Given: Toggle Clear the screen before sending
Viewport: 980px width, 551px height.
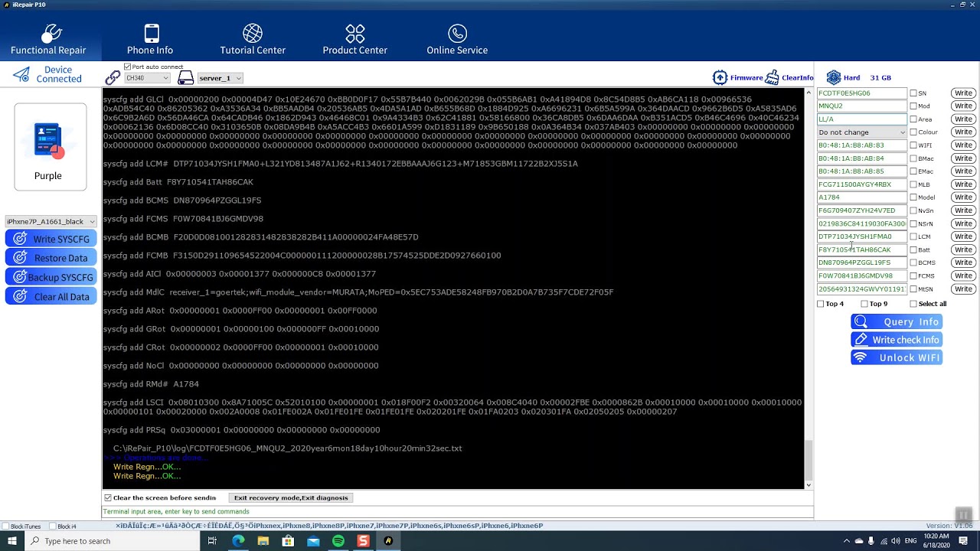Looking at the screenshot, I should click(x=108, y=498).
